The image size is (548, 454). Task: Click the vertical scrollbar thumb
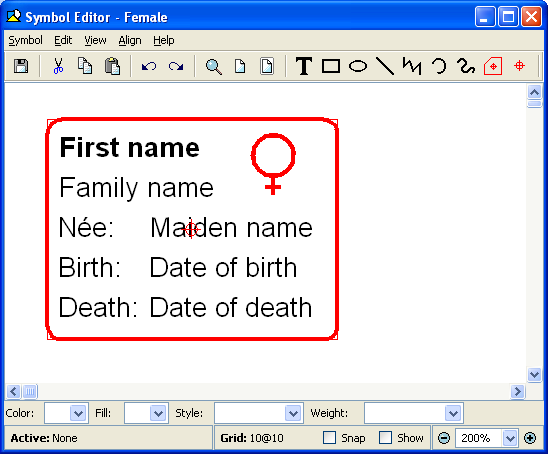(534, 104)
